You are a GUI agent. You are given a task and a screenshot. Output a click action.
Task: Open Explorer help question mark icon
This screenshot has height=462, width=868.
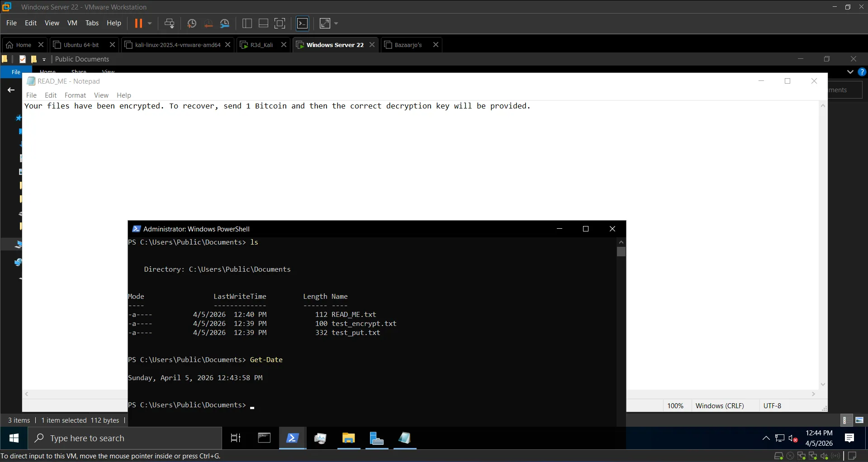point(862,72)
